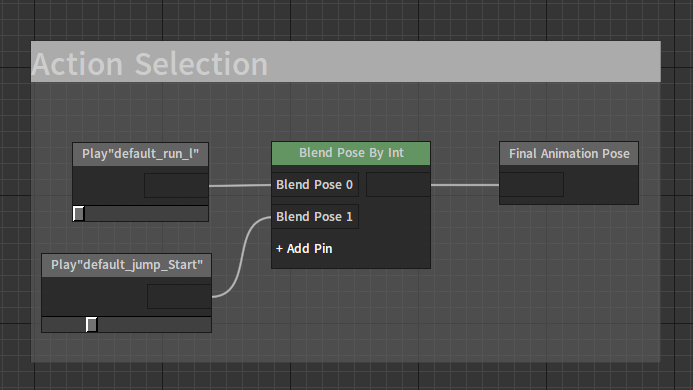Click the default_jump_Start timeline scrub handle
Screen dimensions: 693x390
pos(91,325)
